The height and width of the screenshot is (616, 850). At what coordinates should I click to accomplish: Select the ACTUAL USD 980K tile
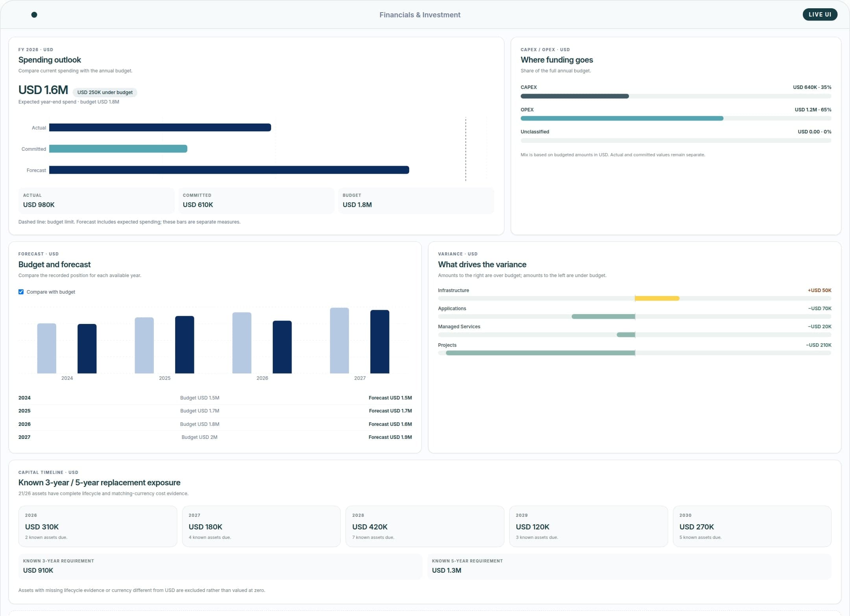point(96,201)
